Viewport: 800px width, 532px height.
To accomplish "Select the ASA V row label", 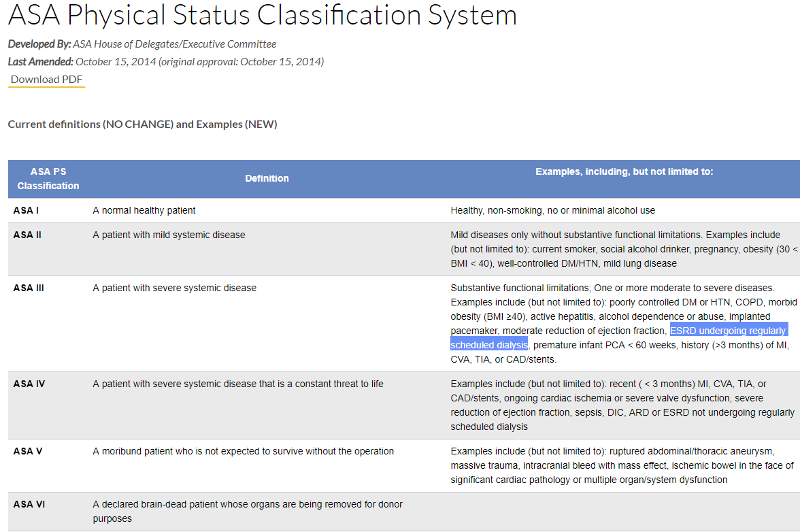I will [x=27, y=451].
